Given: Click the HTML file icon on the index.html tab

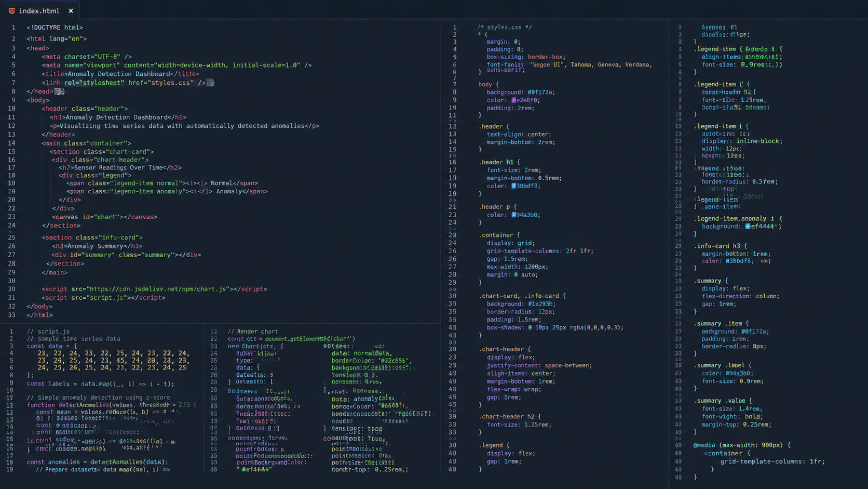Looking at the screenshot, I should coord(11,11).
